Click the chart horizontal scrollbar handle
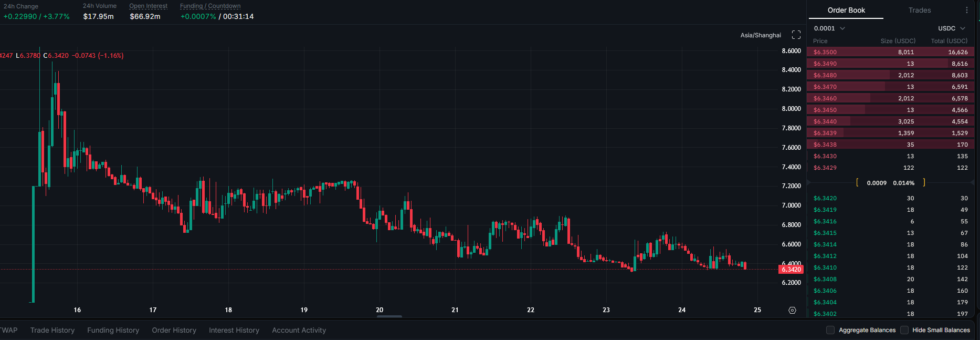The height and width of the screenshot is (340, 980). click(x=389, y=316)
